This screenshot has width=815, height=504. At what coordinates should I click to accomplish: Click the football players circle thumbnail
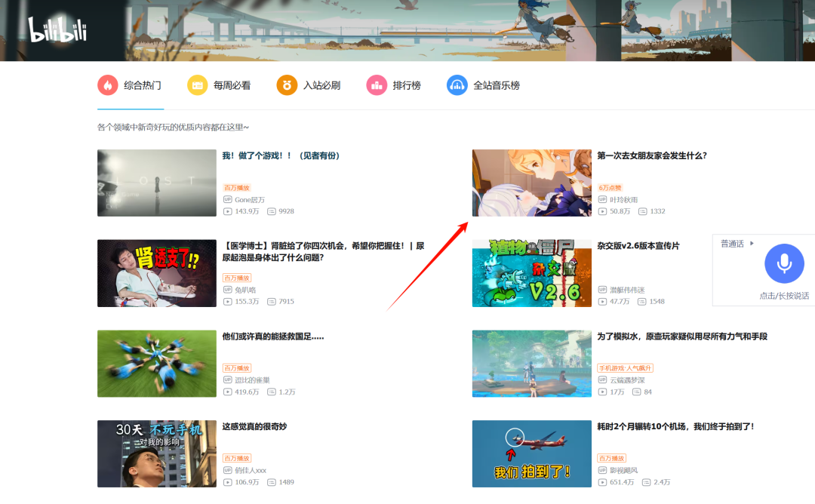[x=157, y=364]
